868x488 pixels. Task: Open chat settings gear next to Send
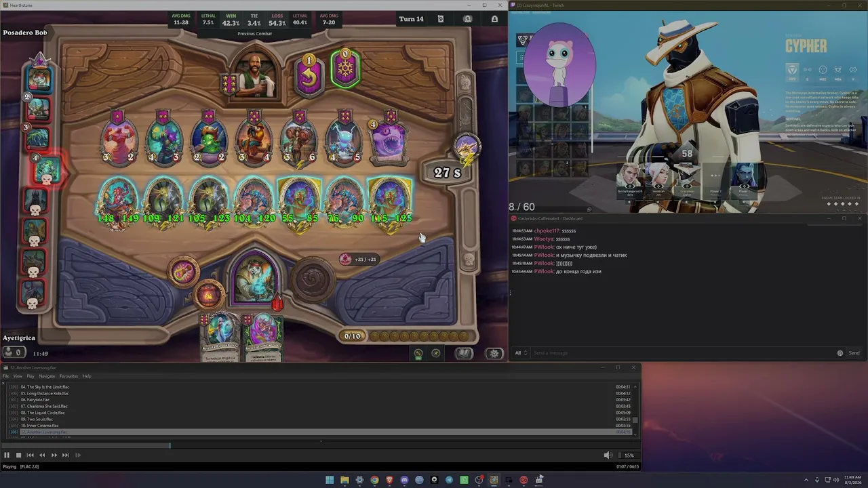840,353
